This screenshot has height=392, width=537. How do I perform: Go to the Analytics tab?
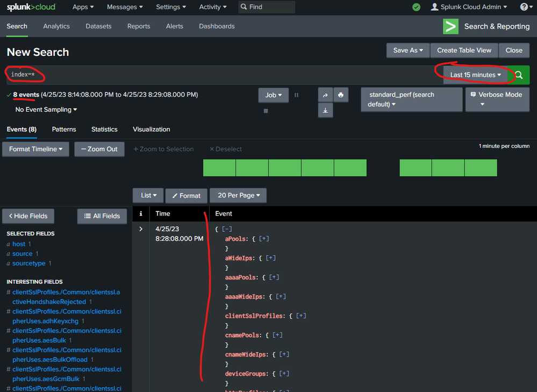tap(56, 26)
